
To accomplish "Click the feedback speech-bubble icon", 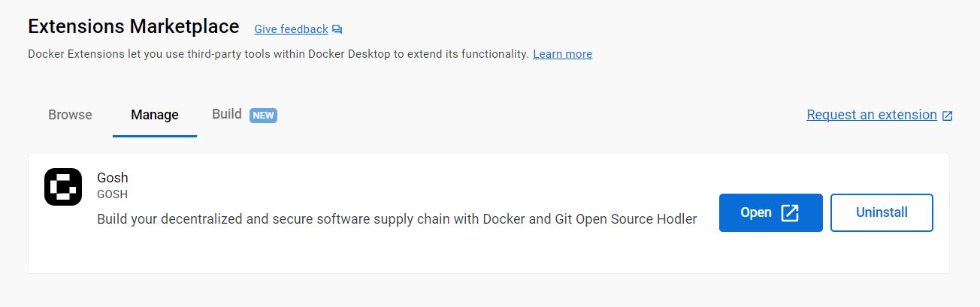I will (x=337, y=30).
